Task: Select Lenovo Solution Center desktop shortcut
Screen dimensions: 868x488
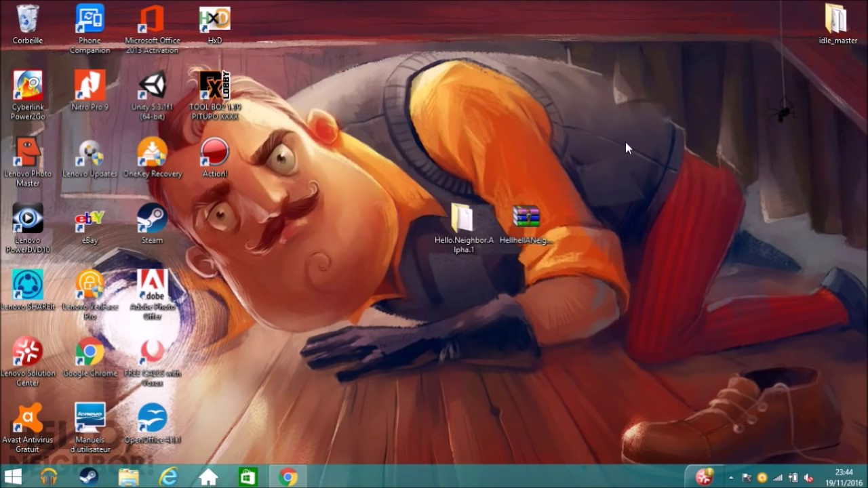Action: pos(28,361)
